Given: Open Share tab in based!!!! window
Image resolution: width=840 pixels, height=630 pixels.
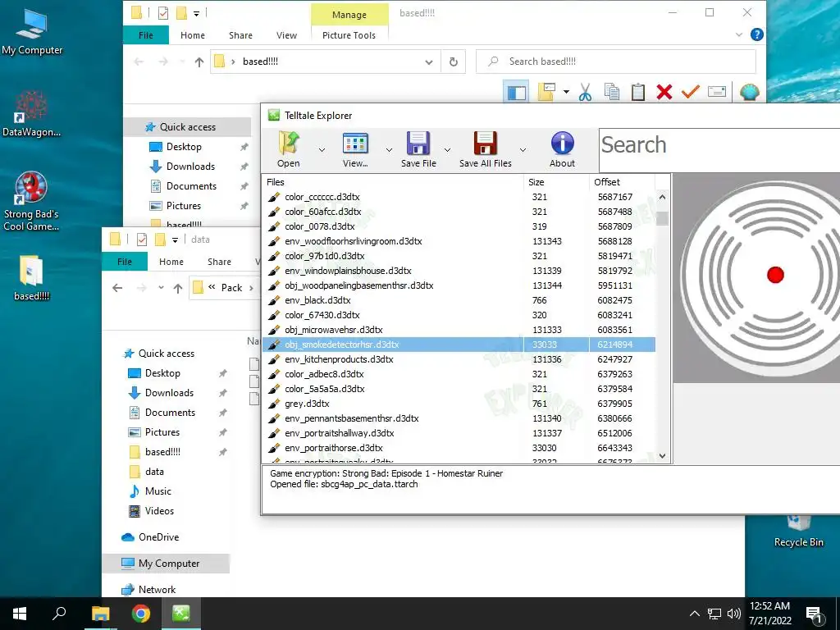Looking at the screenshot, I should pyautogui.click(x=240, y=35).
